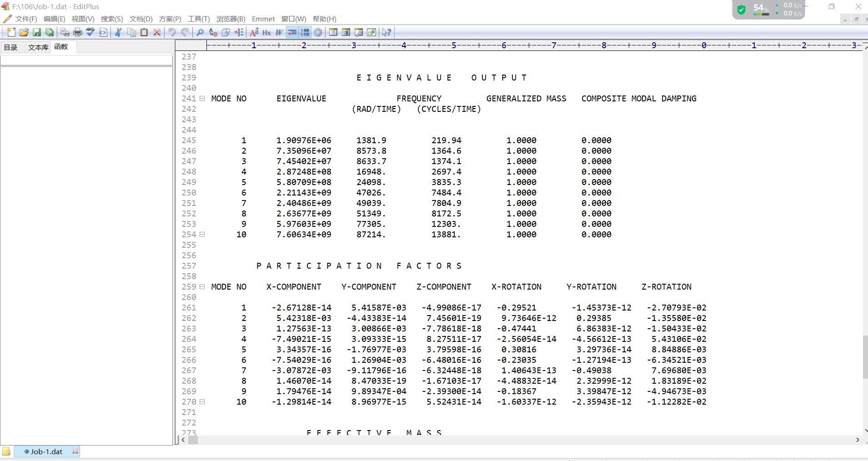Click the browser preview toggle icon
Image resolution: width=868 pixels, height=461 pixels.
click(103, 32)
